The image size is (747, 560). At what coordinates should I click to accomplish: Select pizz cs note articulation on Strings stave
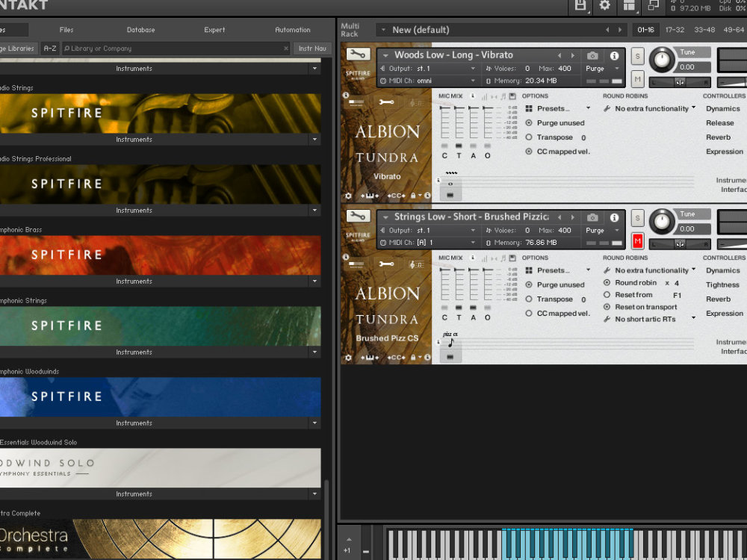tap(450, 343)
